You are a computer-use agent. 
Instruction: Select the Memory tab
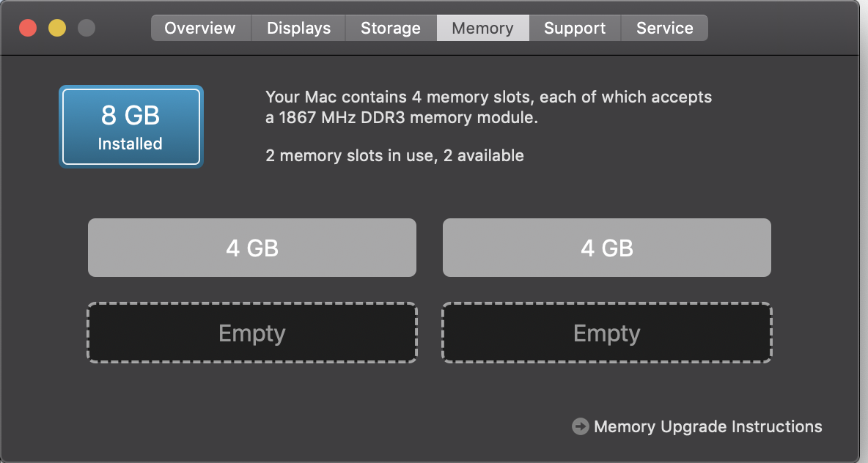(482, 29)
